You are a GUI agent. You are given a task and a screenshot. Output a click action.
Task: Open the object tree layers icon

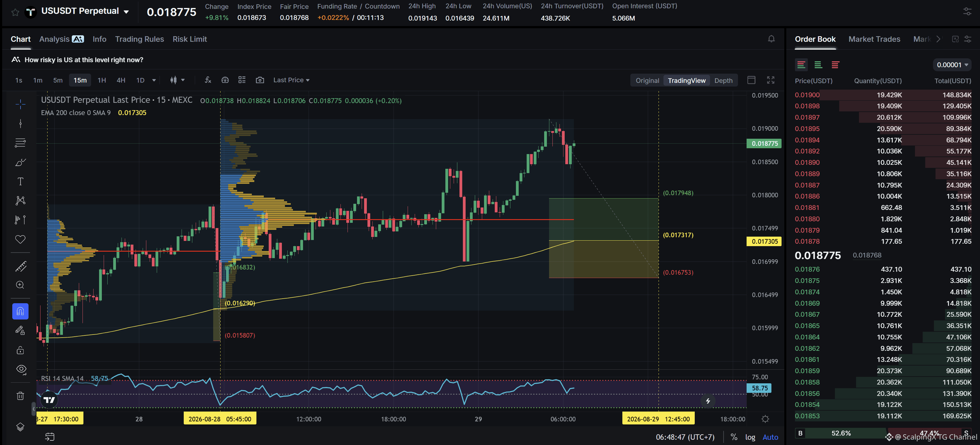(x=21, y=427)
